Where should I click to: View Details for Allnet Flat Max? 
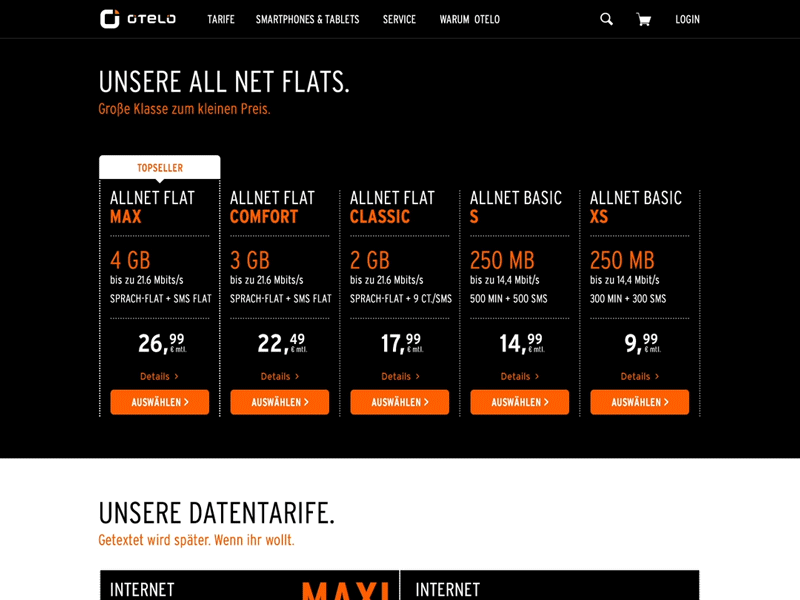(159, 377)
